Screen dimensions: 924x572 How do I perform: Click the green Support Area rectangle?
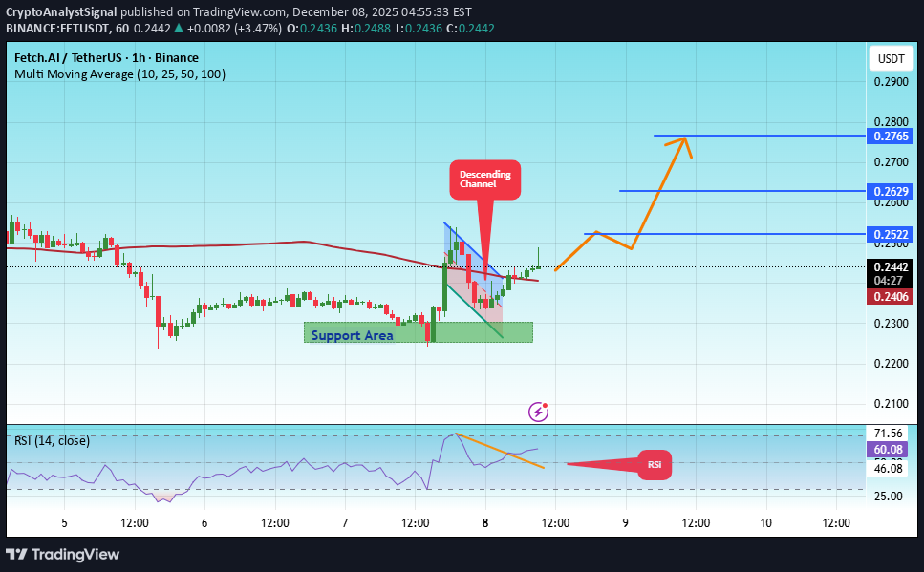click(x=418, y=332)
